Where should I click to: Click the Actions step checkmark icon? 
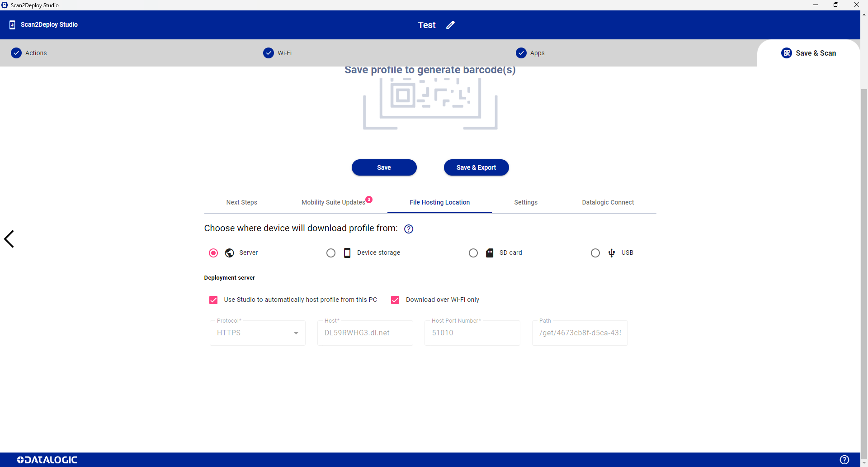click(16, 53)
